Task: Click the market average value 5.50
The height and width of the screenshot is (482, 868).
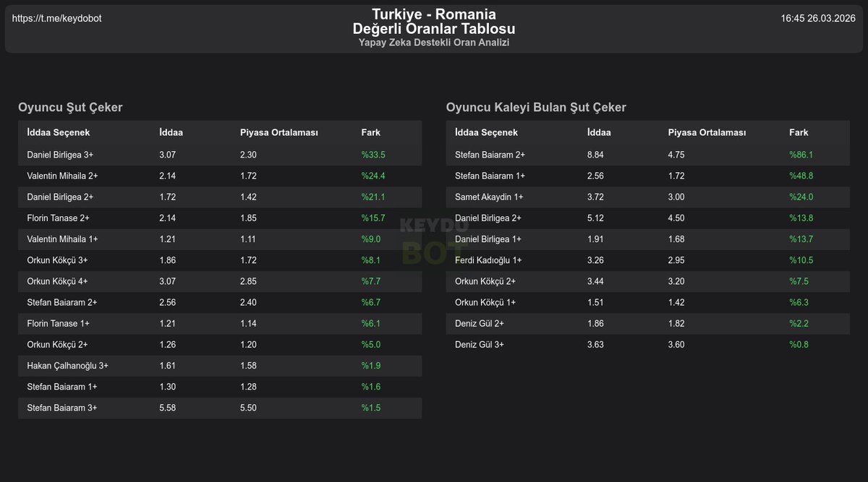Action: tap(248, 408)
